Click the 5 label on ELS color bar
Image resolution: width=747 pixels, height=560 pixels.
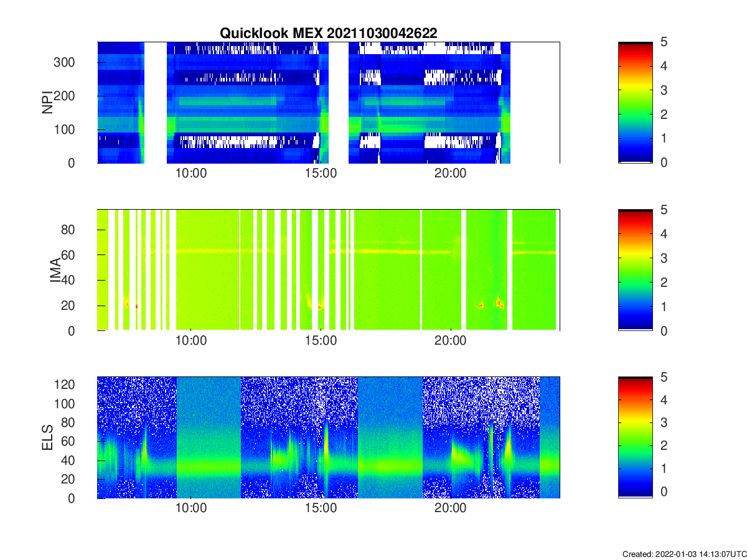(x=664, y=377)
